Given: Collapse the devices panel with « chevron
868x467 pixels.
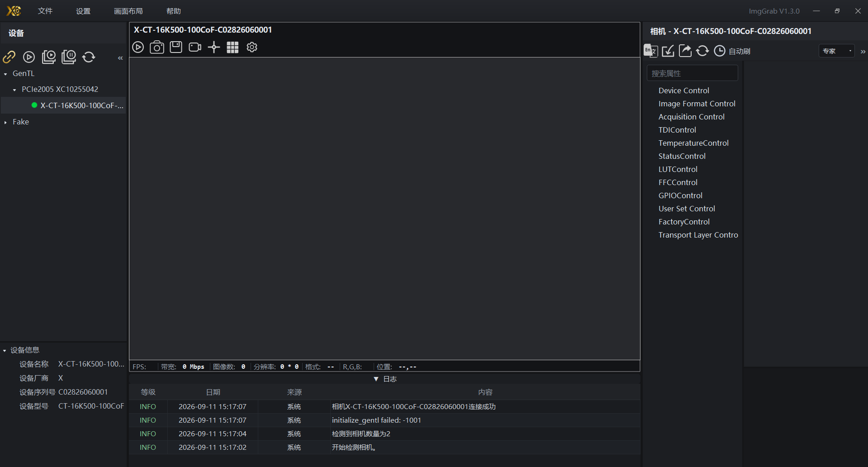Looking at the screenshot, I should (120, 58).
